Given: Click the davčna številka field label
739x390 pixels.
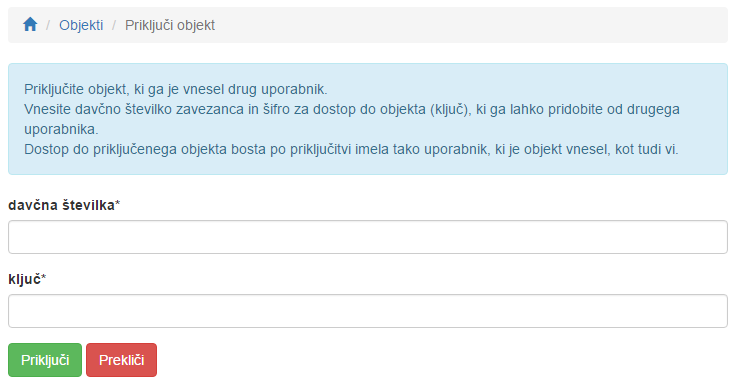Looking at the screenshot, I should click(x=61, y=205).
